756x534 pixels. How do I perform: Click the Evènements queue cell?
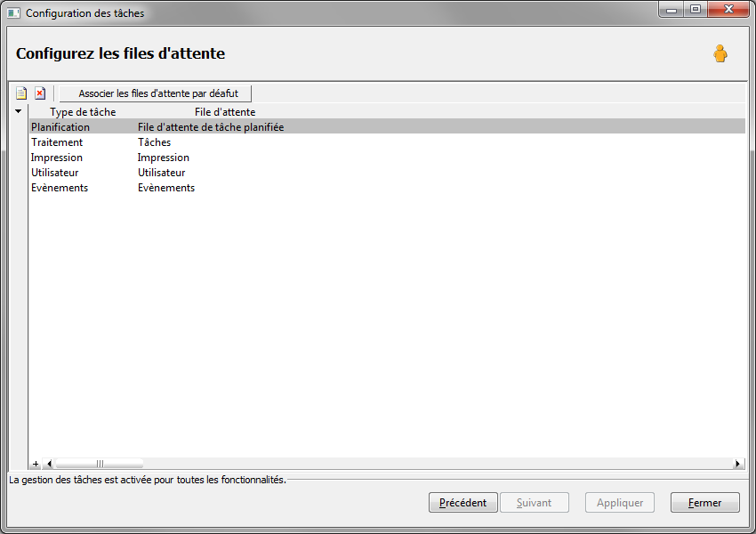pos(166,188)
